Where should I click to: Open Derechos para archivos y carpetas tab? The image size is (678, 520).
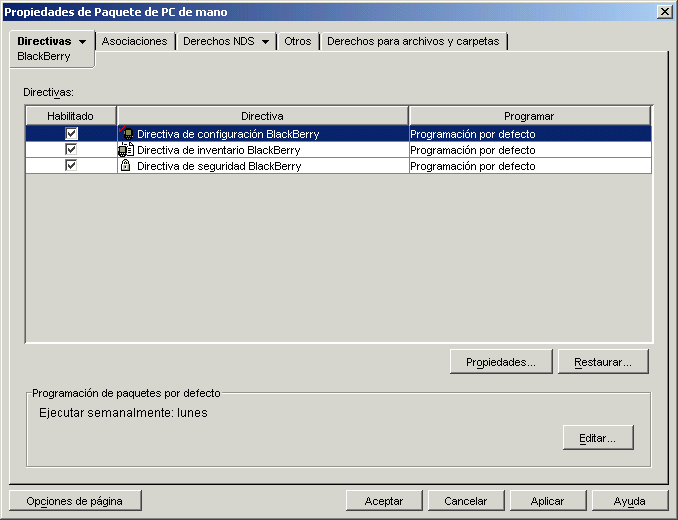413,41
